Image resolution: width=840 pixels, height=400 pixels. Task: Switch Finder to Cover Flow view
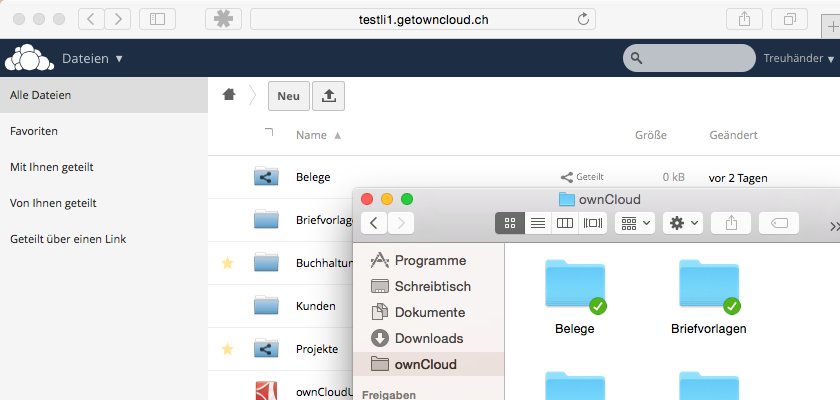coord(593,223)
